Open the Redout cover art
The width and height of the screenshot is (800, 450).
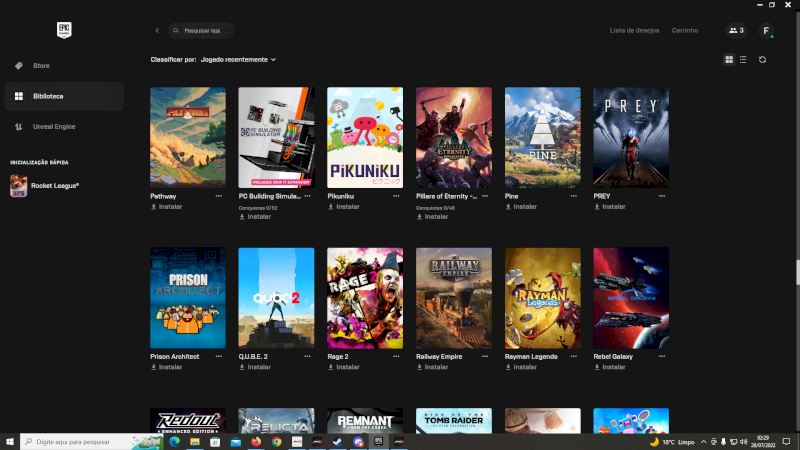point(188,421)
